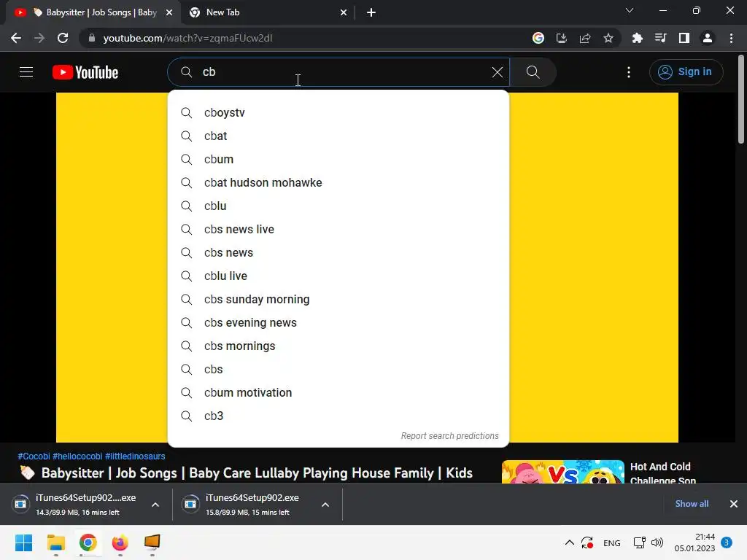
Task: Select suggestion cbum motivation
Action: (x=338, y=392)
